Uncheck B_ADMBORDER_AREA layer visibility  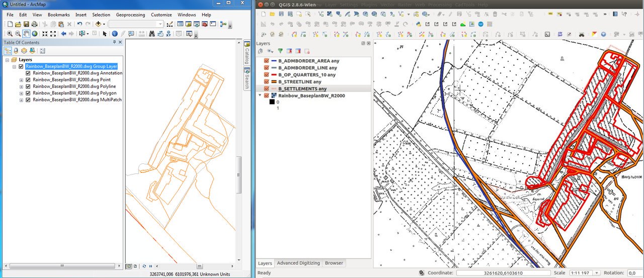(267, 61)
